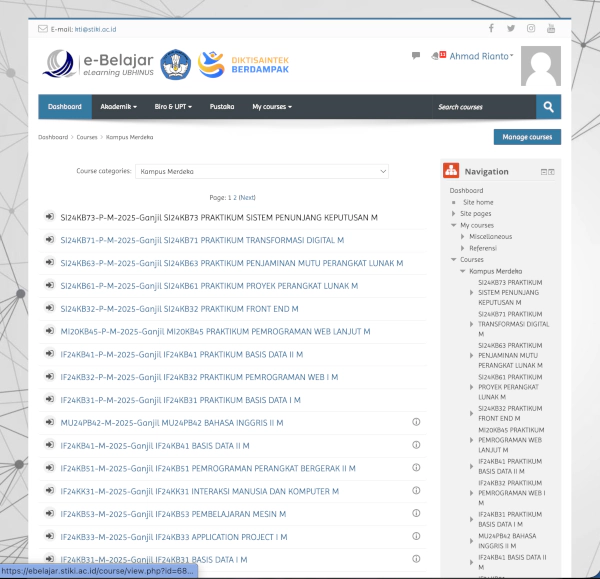600x579 pixels.
Task: Click the envelope e-mail icon
Action: [42, 29]
